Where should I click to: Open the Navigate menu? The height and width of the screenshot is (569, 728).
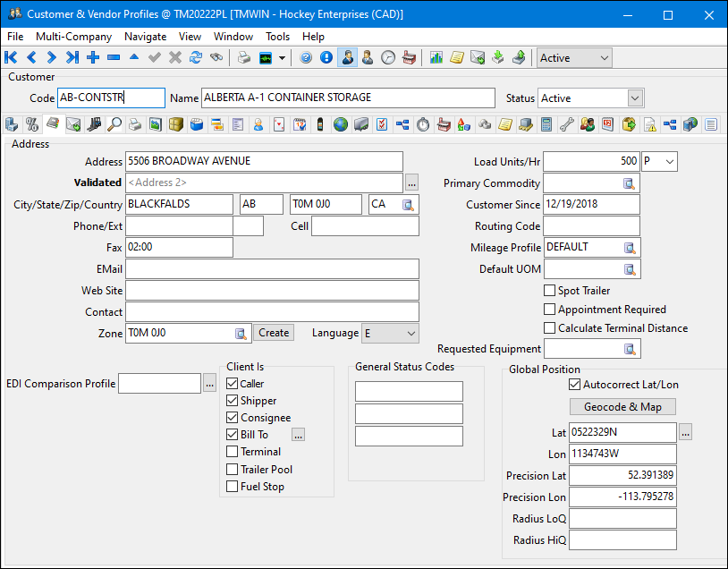(x=145, y=37)
